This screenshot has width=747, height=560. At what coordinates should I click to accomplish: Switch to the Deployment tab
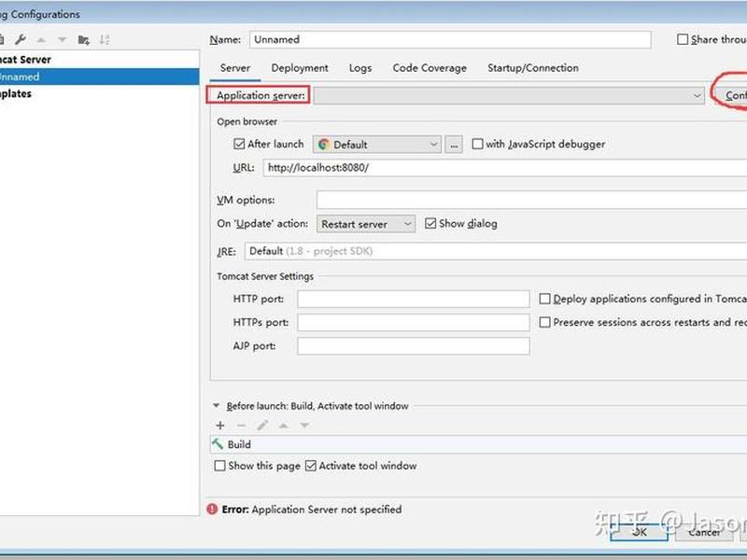tap(300, 68)
